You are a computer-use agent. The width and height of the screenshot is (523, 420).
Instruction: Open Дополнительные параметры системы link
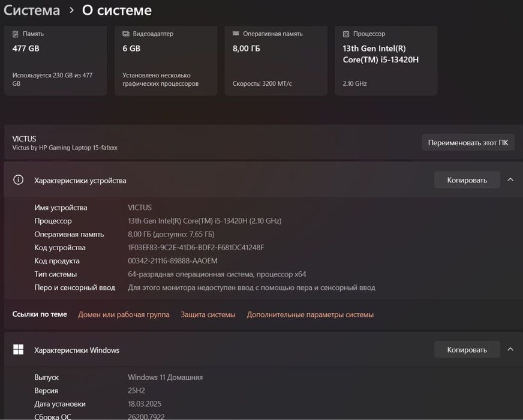(x=310, y=314)
